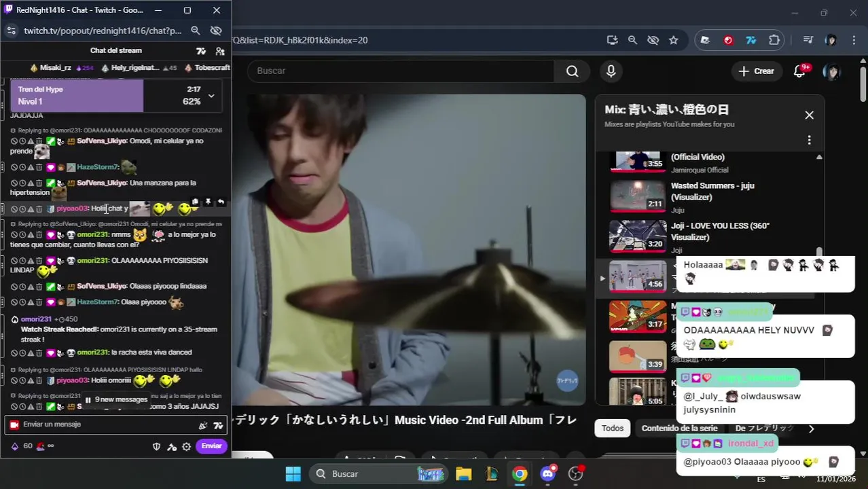Click the フレデリック channel watermark on video

[x=567, y=380]
